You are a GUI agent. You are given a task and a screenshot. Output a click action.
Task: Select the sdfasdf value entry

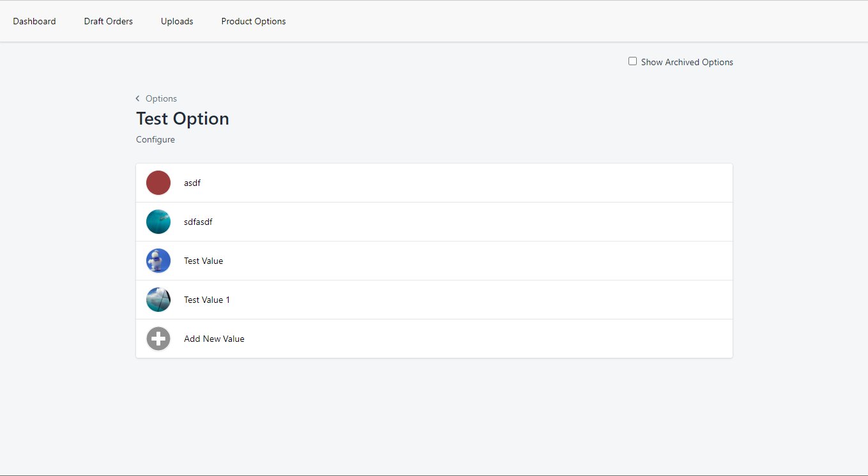[198, 222]
